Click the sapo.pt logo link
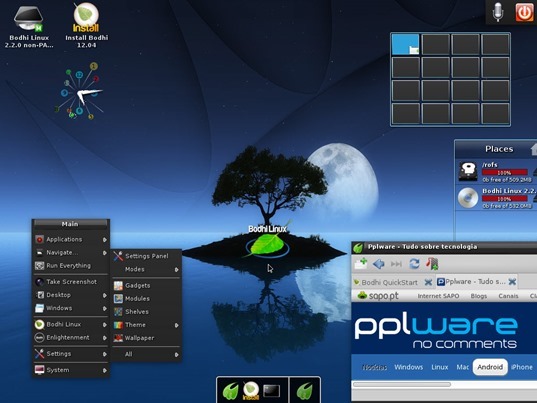537x403 pixels. coord(378,295)
